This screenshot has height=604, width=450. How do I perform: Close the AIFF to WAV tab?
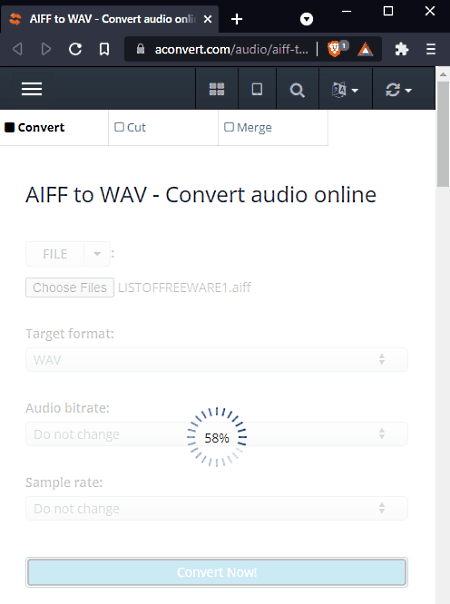point(208,19)
